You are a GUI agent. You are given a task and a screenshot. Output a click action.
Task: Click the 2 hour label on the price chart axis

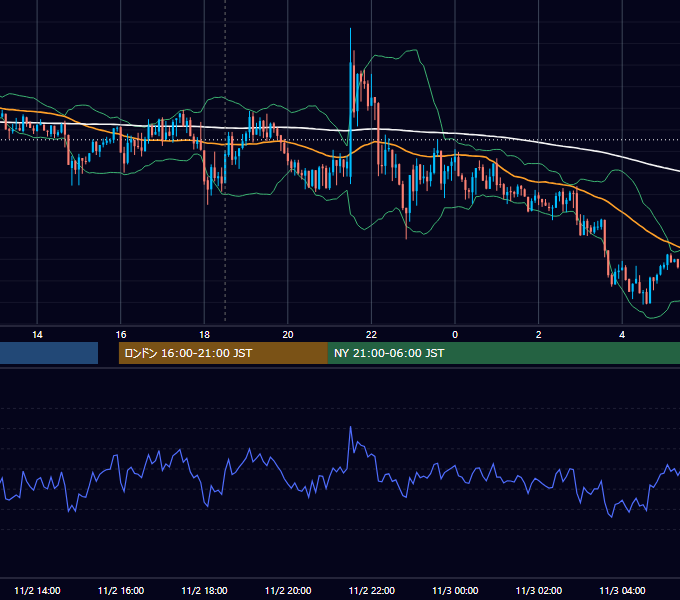point(539,334)
